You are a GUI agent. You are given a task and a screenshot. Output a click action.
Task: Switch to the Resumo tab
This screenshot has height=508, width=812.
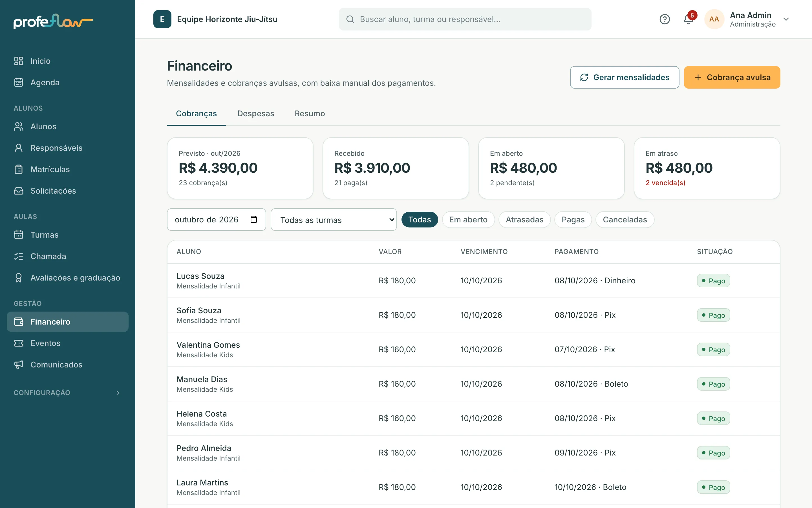tap(310, 113)
